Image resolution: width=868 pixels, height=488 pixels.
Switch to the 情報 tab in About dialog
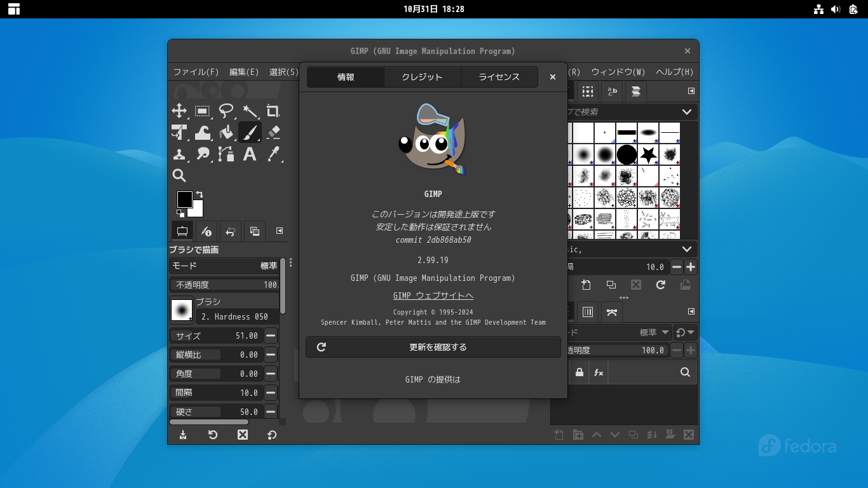(x=346, y=77)
